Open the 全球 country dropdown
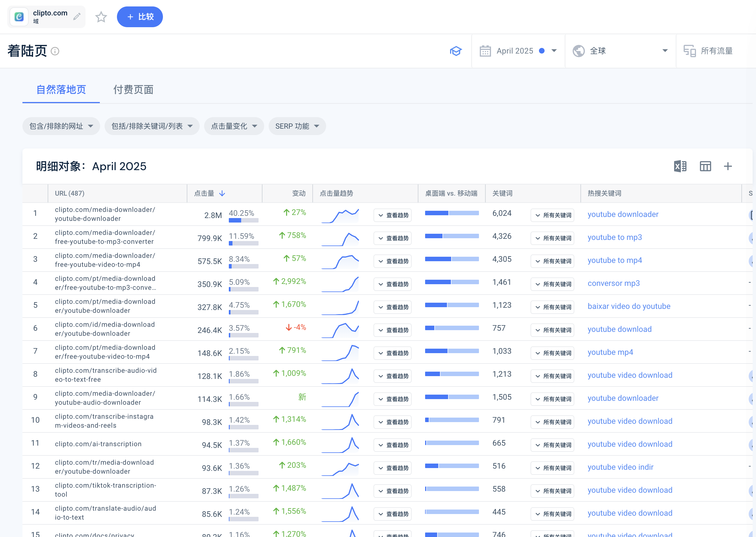This screenshot has height=537, width=756. click(620, 51)
